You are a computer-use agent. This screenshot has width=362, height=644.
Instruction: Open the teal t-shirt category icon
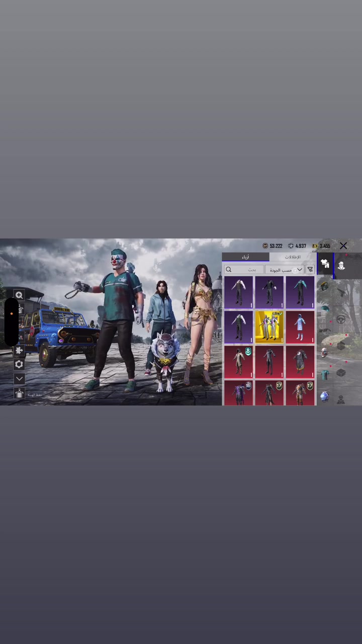[324, 375]
